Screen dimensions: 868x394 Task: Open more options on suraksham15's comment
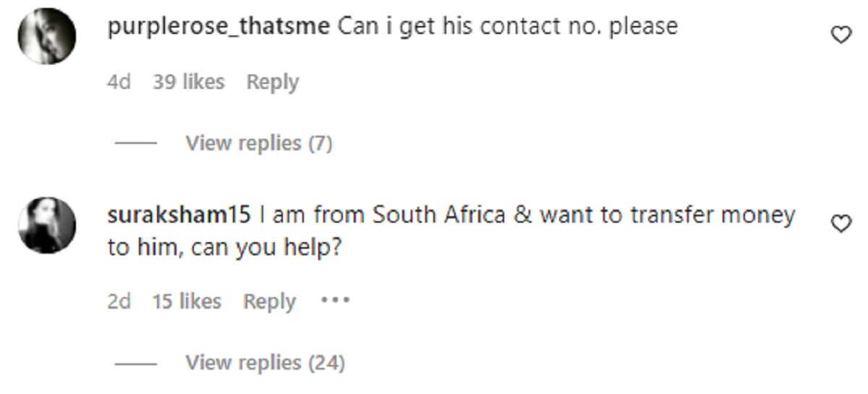point(336,300)
